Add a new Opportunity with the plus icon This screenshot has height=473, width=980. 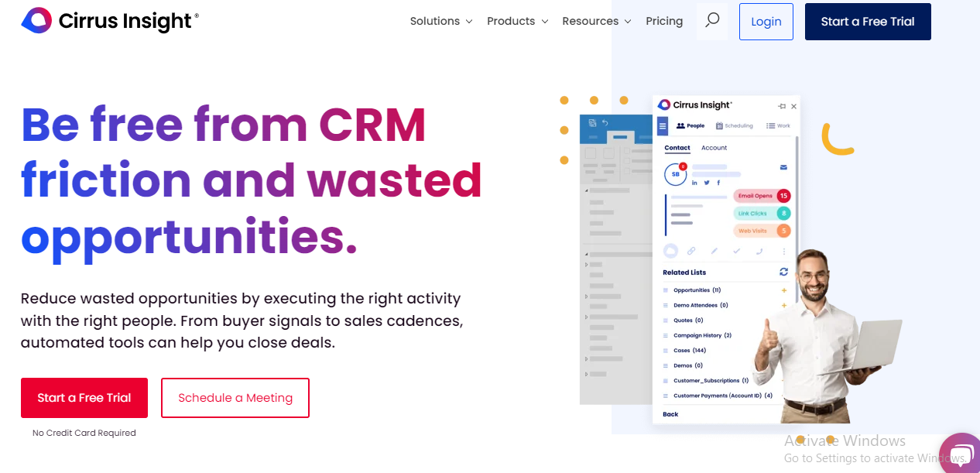(x=784, y=290)
